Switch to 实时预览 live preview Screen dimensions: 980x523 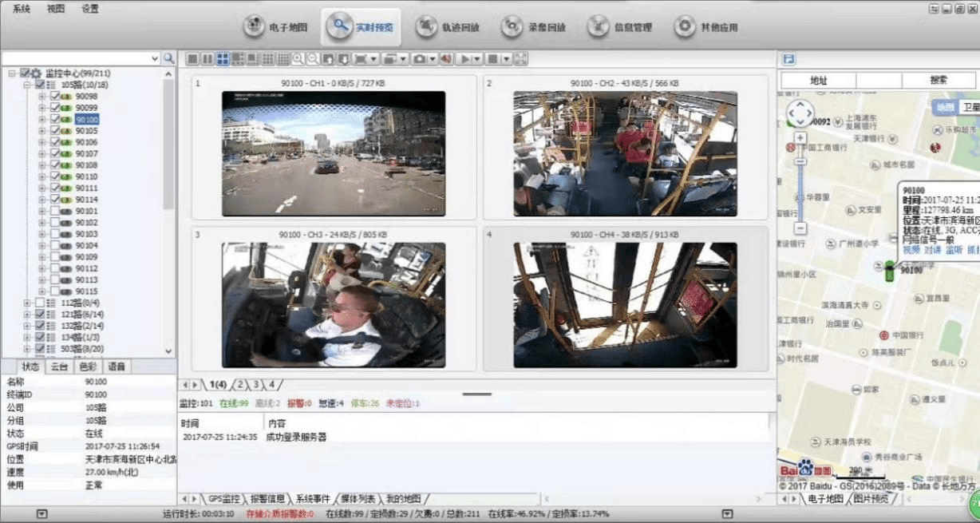(x=362, y=27)
